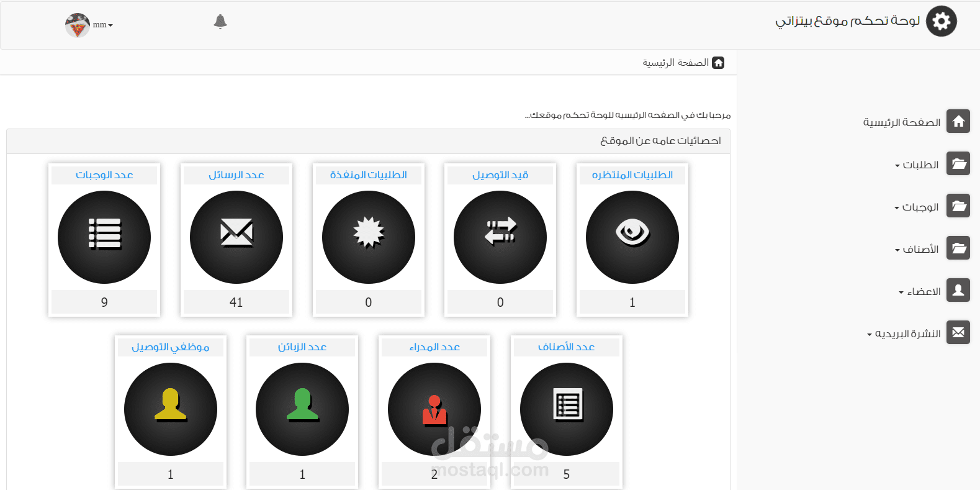The image size is (980, 490).
Task: Click the count 5 under عدد الأصناف
Action: coord(567,474)
